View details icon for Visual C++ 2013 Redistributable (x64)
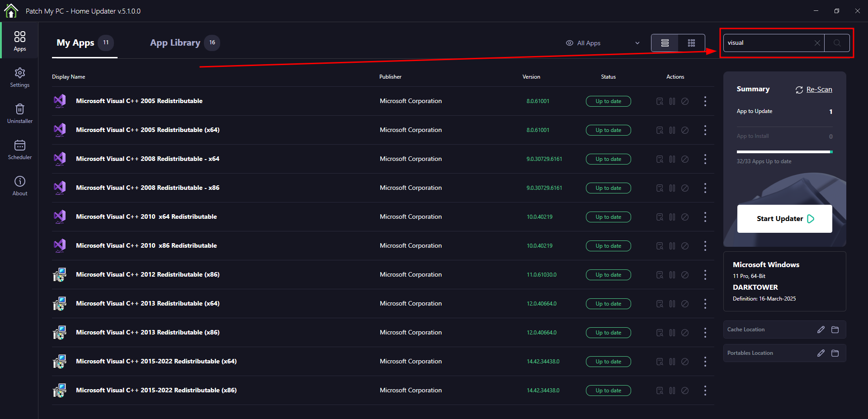The height and width of the screenshot is (419, 868). [660, 304]
